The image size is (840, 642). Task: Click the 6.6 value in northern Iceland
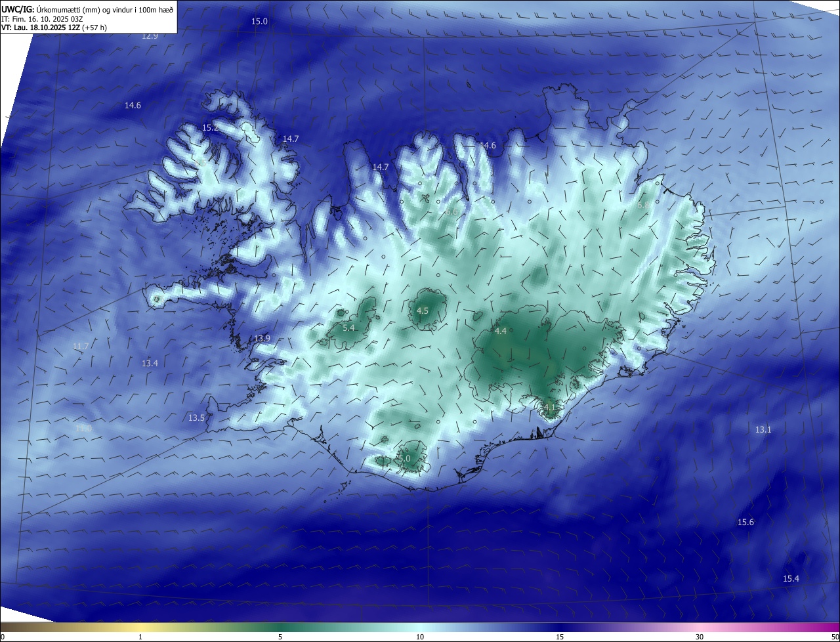(x=451, y=212)
